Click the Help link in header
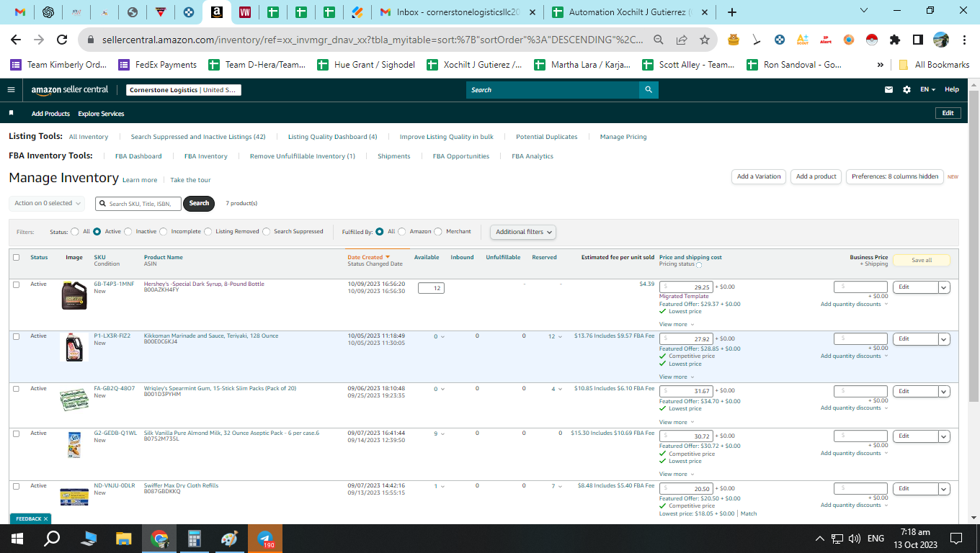Image resolution: width=980 pixels, height=553 pixels. pos(952,90)
